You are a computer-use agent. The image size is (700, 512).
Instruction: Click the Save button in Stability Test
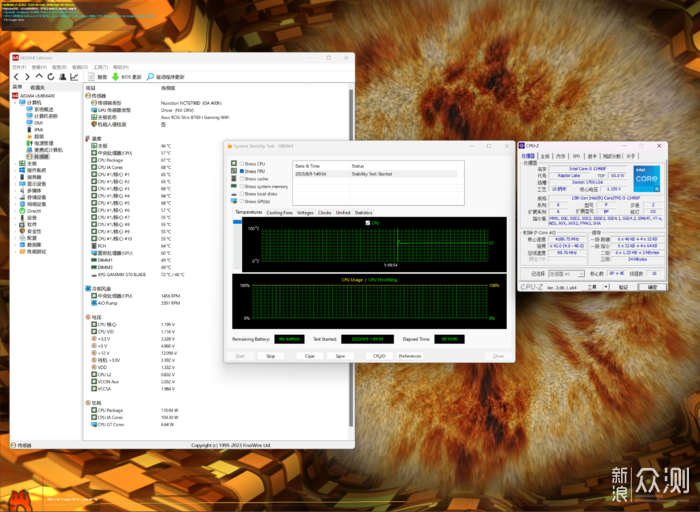(340, 356)
